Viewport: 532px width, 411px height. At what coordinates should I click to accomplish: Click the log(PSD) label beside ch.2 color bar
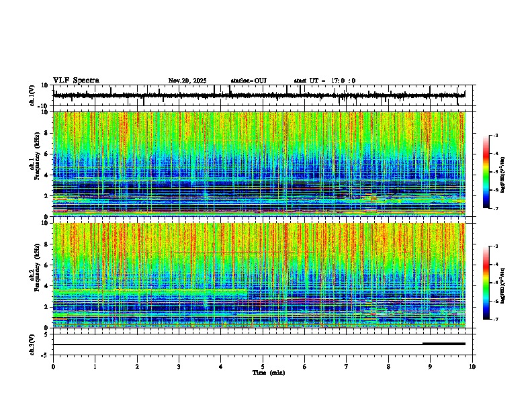coord(503,286)
